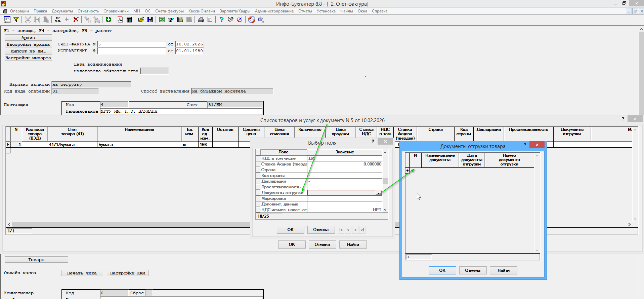The height and width of the screenshot is (299, 644).
Task: Click the blue floppy disk save icon
Action: (150, 20)
